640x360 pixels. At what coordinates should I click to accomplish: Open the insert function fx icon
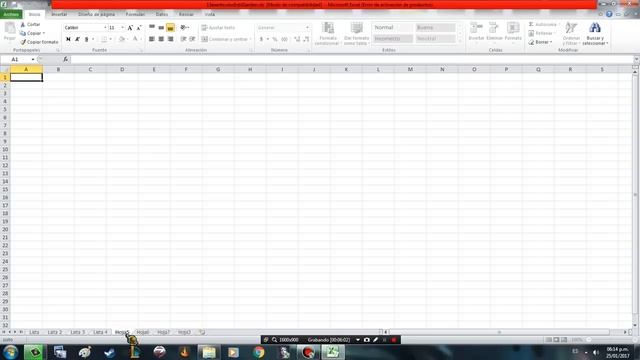[x=65, y=60]
